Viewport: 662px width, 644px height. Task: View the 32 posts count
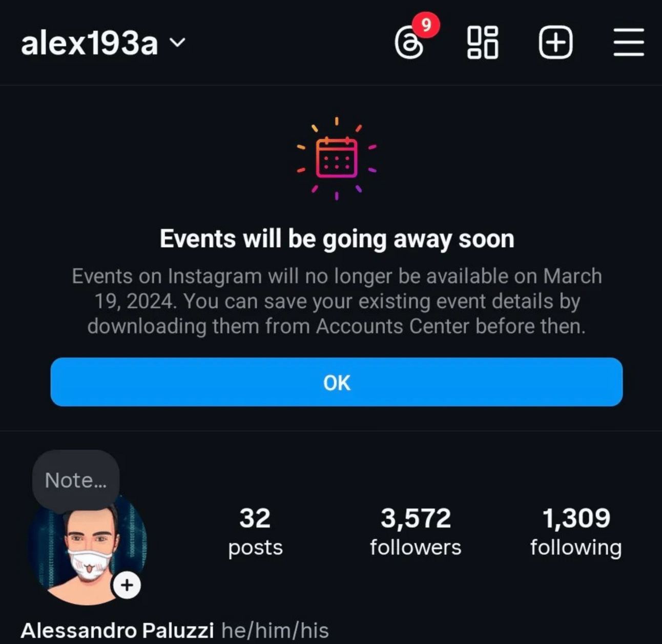[x=255, y=532]
